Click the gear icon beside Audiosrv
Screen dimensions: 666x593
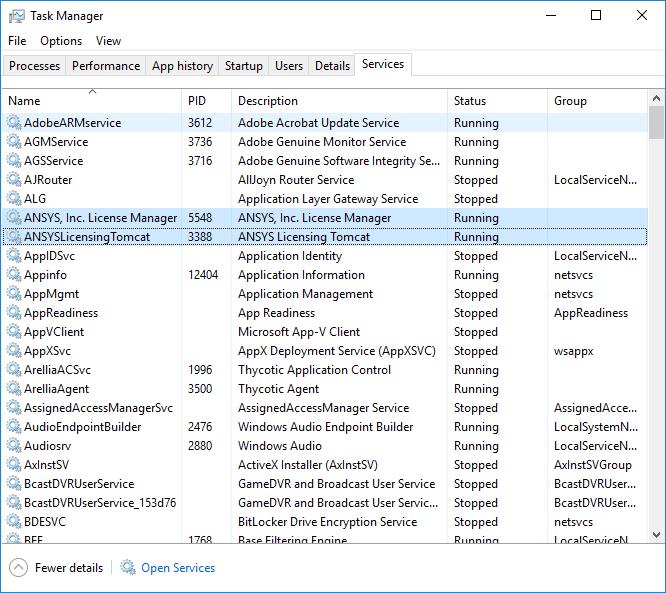pos(14,446)
